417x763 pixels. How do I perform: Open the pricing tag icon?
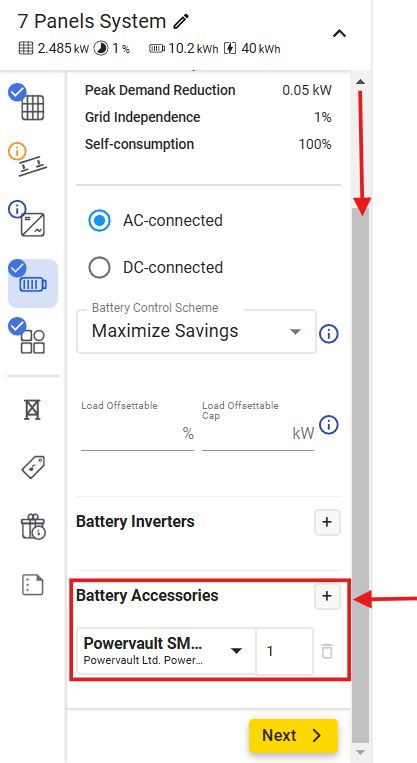[33, 468]
